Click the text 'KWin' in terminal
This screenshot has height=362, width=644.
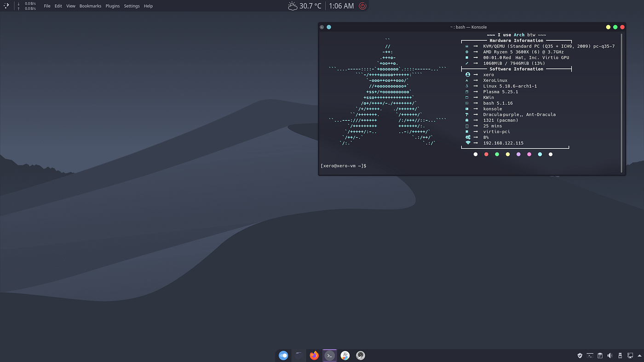[489, 97]
